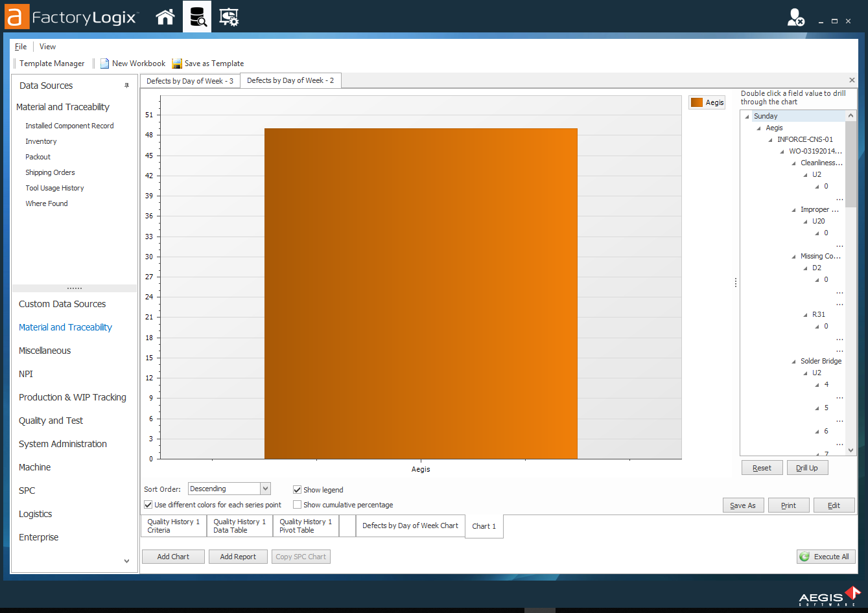Open the database search module icon
The height and width of the screenshot is (613, 868).
click(x=197, y=17)
